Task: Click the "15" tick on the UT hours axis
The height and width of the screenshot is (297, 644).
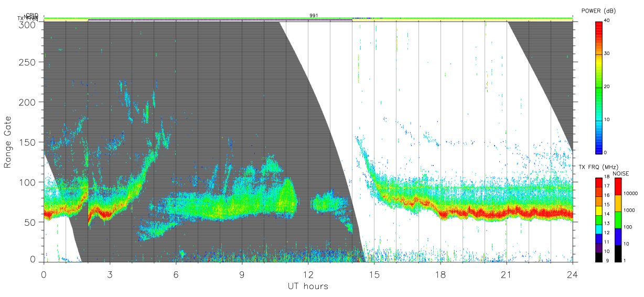Action: click(x=374, y=274)
